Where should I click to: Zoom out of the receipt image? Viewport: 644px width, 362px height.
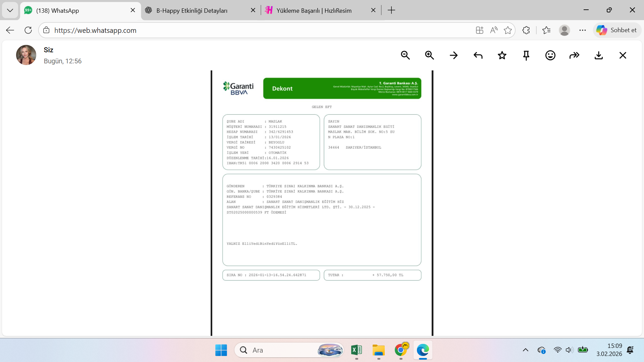[x=405, y=55]
